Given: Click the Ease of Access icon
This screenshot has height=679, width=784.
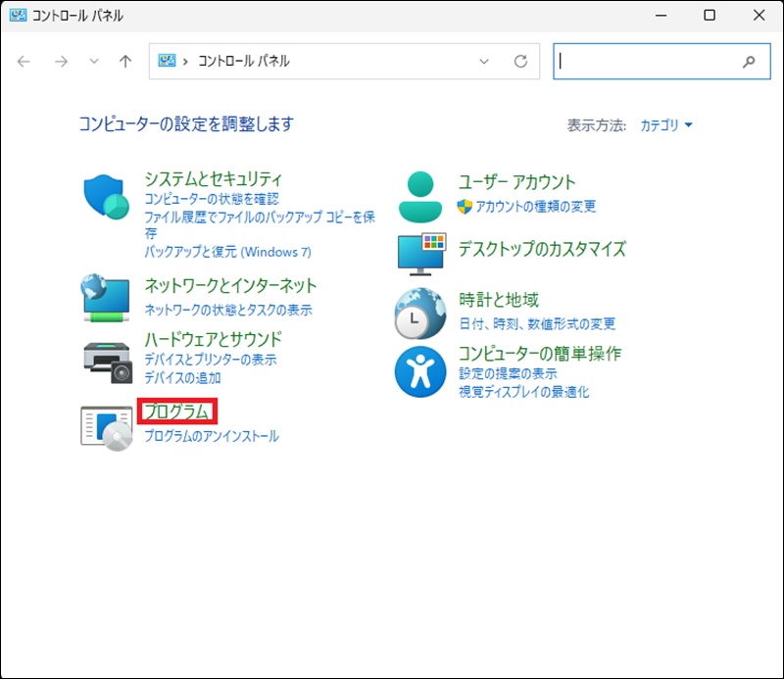Looking at the screenshot, I should click(420, 371).
